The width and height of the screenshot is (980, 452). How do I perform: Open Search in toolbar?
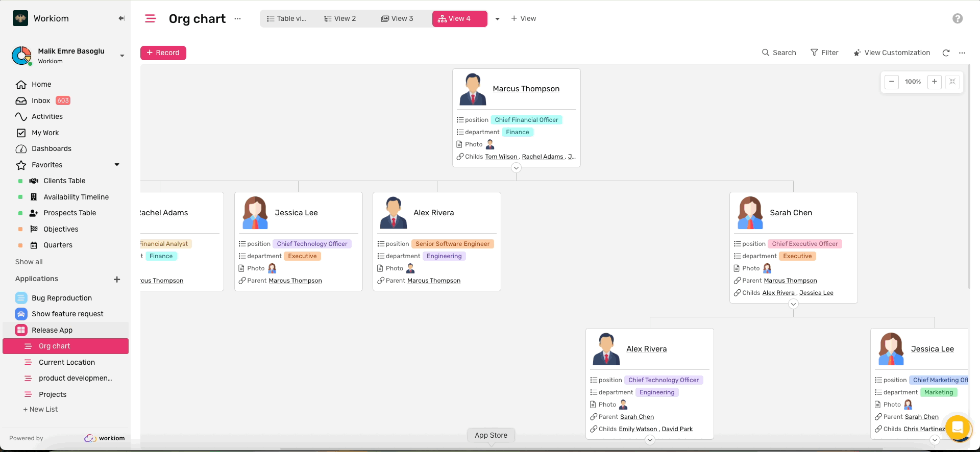[x=779, y=53]
